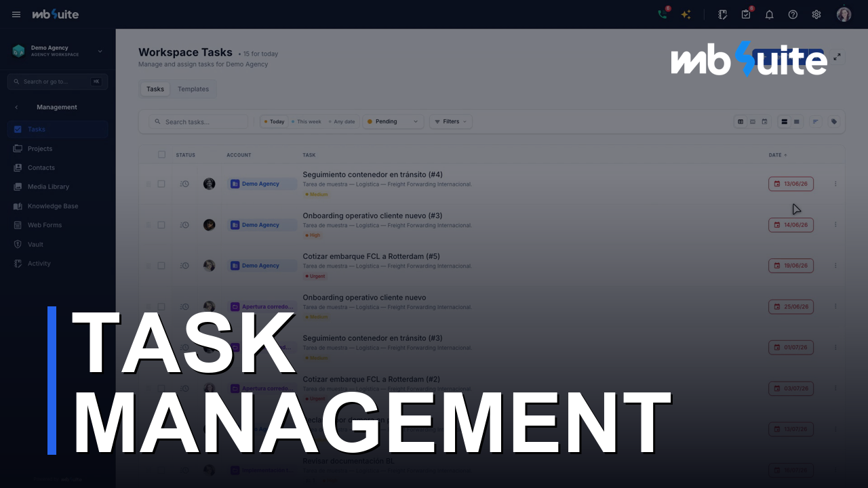Launch the AI sparkles assistant icon

pyautogui.click(x=686, y=14)
